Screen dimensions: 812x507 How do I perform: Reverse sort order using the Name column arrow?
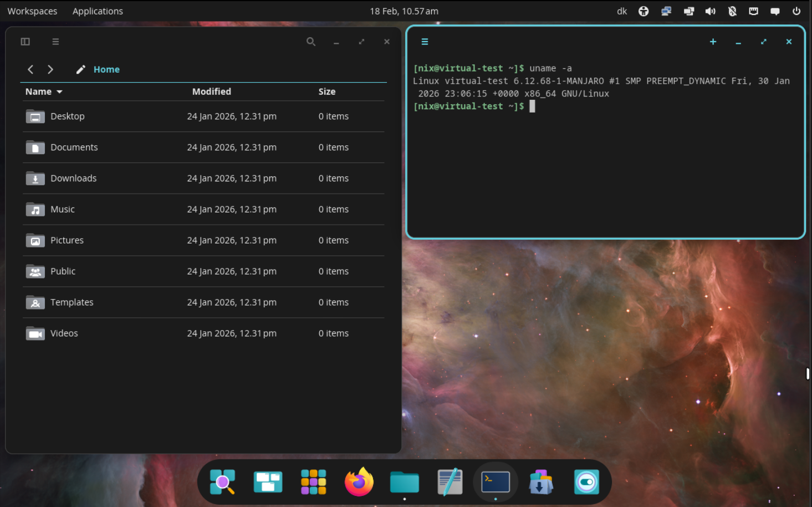click(x=60, y=92)
